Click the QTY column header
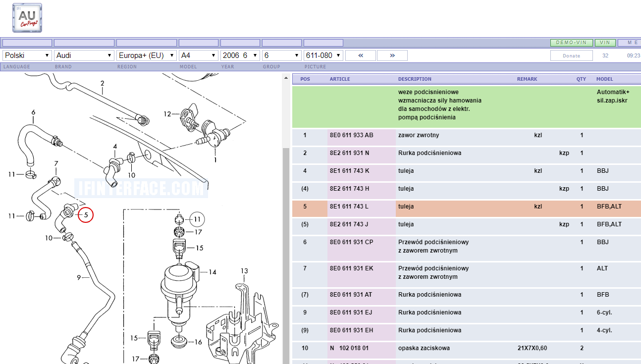 click(x=581, y=79)
